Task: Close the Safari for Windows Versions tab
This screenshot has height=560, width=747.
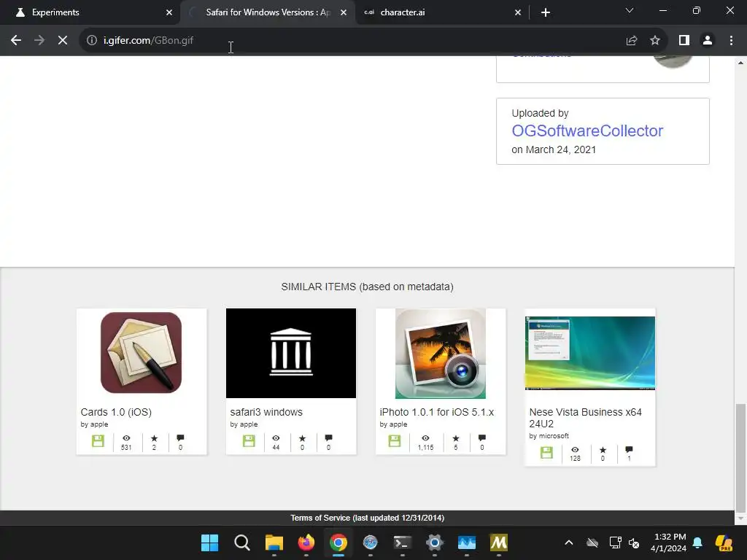Action: 344,12
